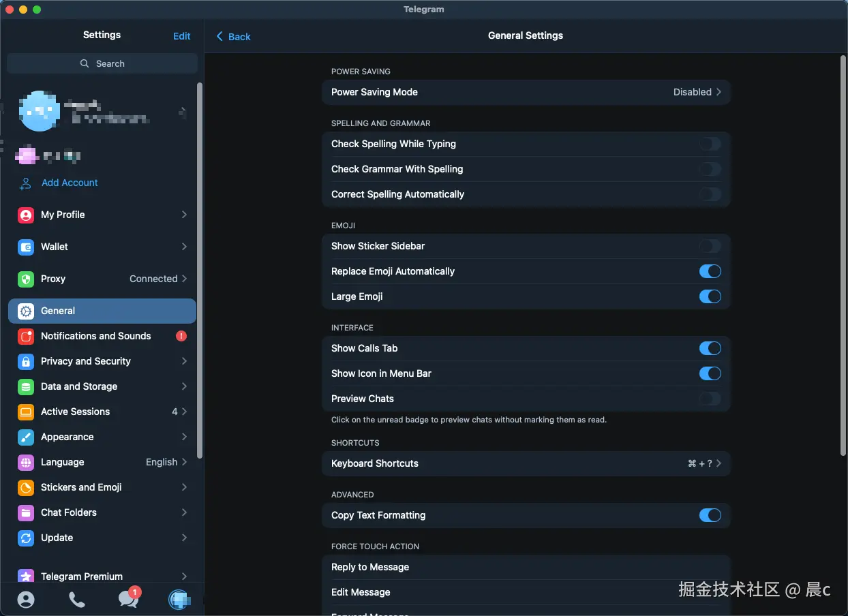The width and height of the screenshot is (848, 616).
Task: Enable Show Sticker Sidebar switch
Action: click(710, 246)
